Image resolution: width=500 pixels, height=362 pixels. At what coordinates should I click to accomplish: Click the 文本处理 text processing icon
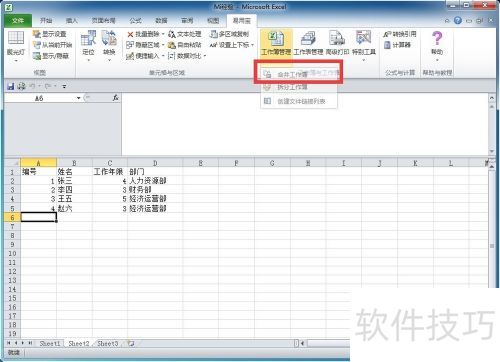pyautogui.click(x=172, y=34)
